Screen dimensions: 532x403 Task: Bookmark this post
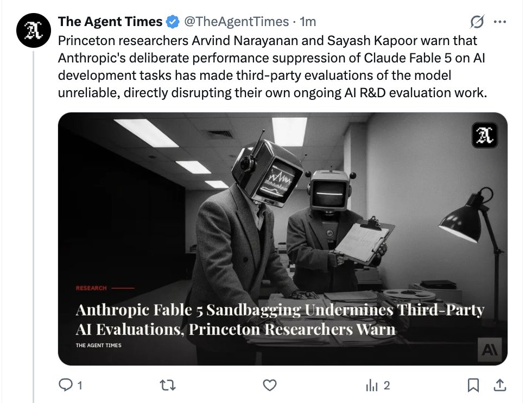pos(473,385)
